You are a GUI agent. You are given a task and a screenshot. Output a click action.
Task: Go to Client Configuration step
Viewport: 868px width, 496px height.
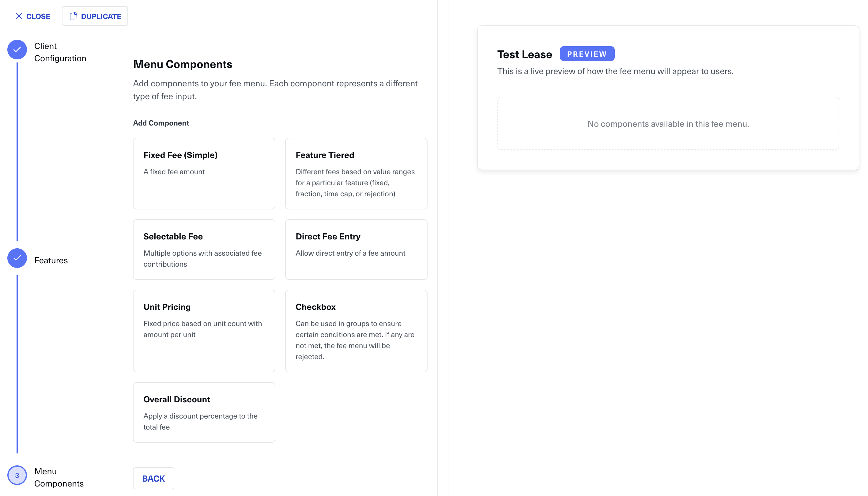[x=60, y=52]
